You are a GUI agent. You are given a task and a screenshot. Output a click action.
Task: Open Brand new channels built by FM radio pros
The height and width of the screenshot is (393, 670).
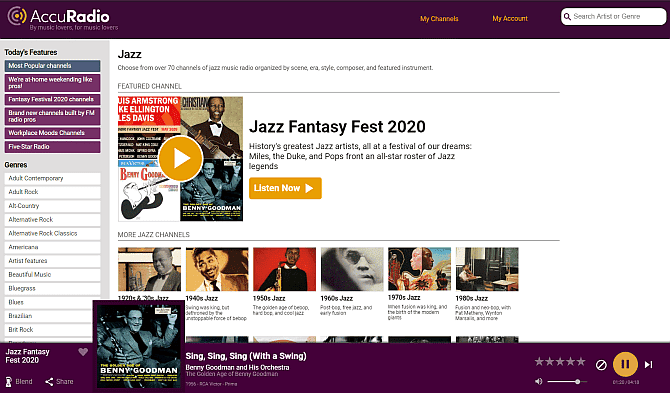pyautogui.click(x=53, y=116)
